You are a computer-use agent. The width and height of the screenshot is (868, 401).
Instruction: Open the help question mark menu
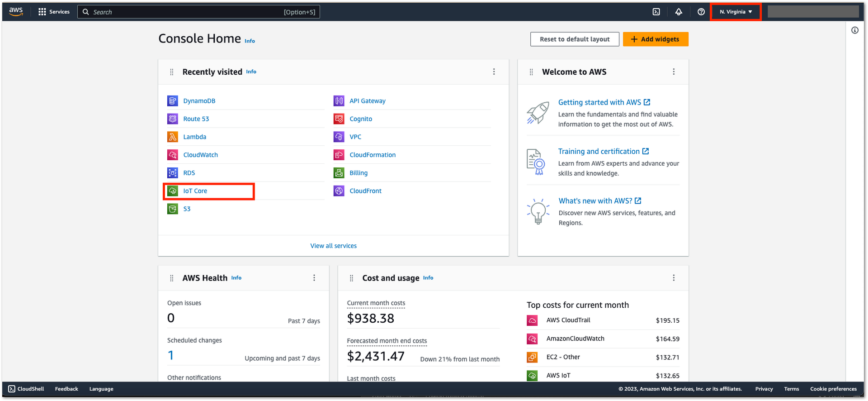[x=701, y=12]
